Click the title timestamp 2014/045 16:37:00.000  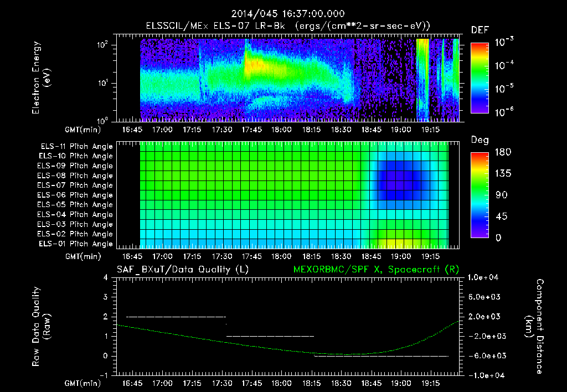288,14
